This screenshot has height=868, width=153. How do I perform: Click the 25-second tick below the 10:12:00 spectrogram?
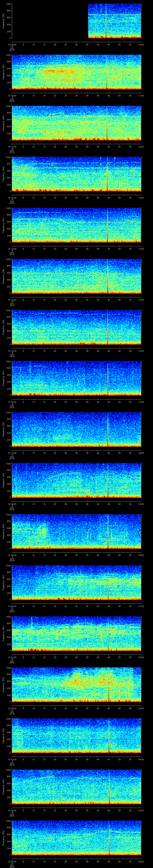tap(66, 197)
